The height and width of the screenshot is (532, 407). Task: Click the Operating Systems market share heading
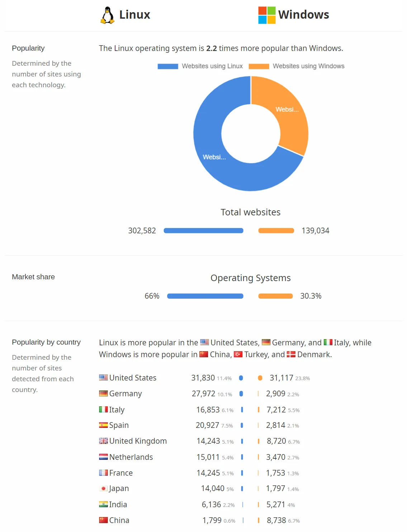(x=251, y=278)
